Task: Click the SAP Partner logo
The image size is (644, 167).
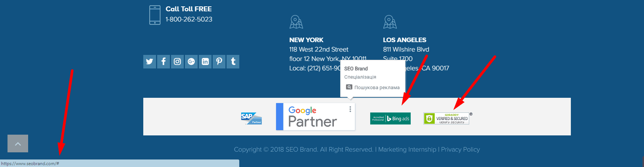Action: [x=251, y=118]
